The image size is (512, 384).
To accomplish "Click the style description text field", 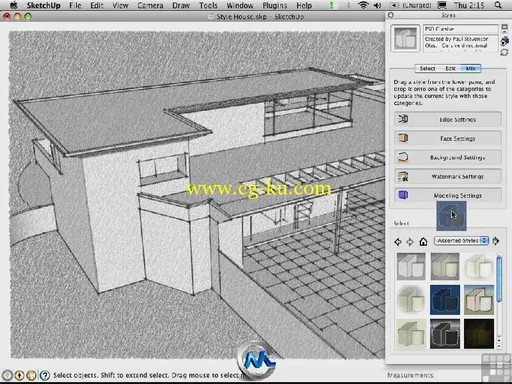I will click(x=461, y=43).
